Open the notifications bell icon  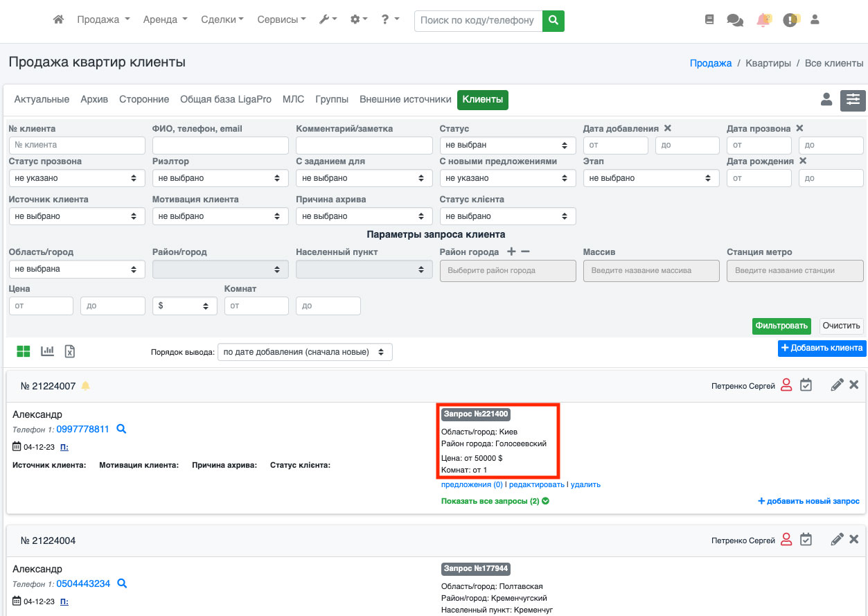point(763,20)
